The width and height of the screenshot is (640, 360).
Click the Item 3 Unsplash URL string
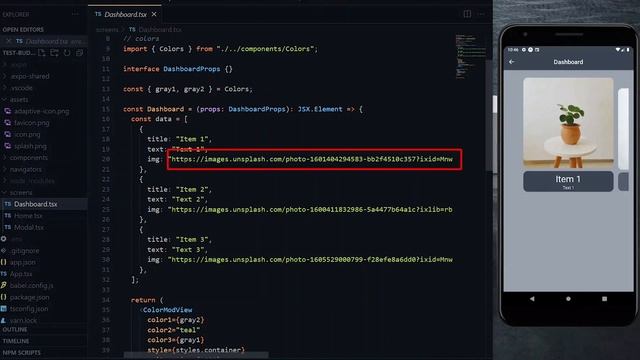[x=310, y=260]
